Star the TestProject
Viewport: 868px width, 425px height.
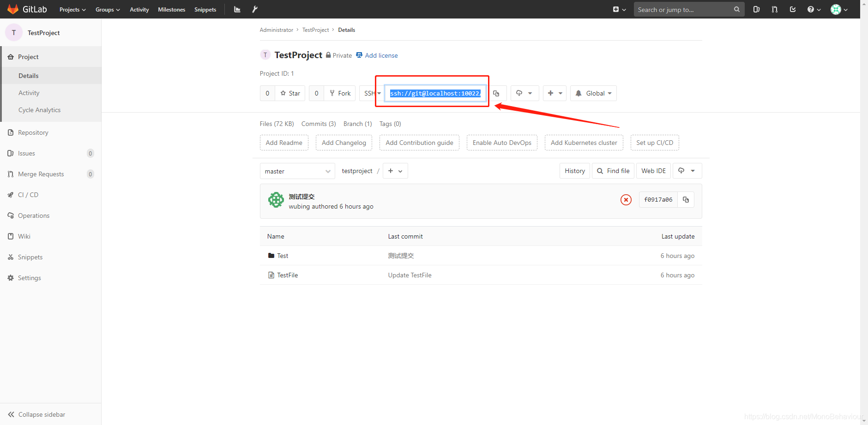pyautogui.click(x=290, y=93)
